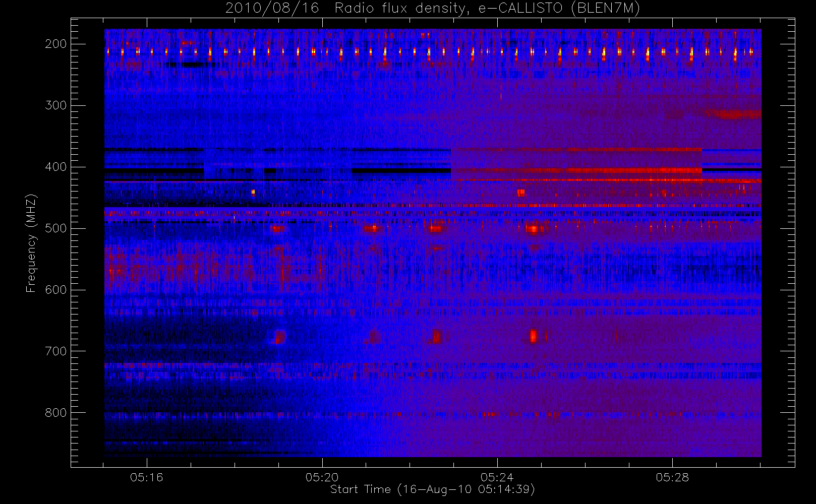Click the 600 frequency tick label
The image size is (816, 504).
[x=56, y=290]
